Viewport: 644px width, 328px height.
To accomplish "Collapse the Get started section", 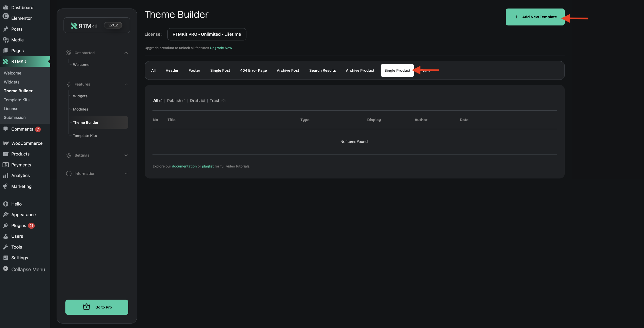I will (126, 53).
